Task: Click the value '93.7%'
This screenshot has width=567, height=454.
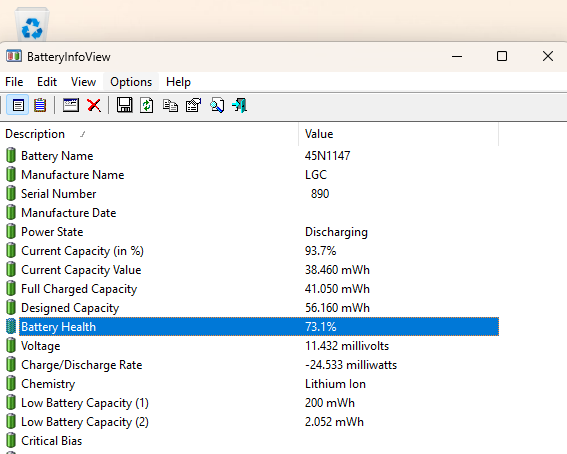Action: click(320, 251)
